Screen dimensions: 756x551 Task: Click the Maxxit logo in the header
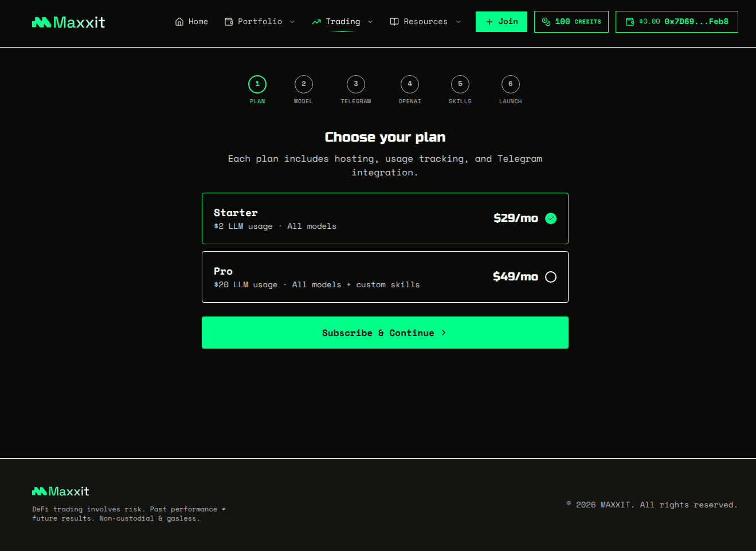coord(68,22)
